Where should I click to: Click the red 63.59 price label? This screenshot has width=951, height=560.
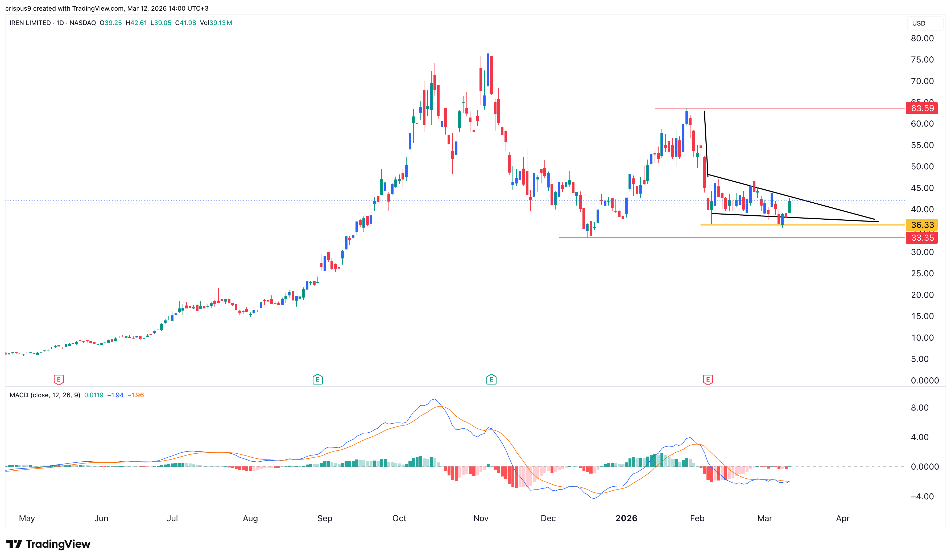point(921,108)
